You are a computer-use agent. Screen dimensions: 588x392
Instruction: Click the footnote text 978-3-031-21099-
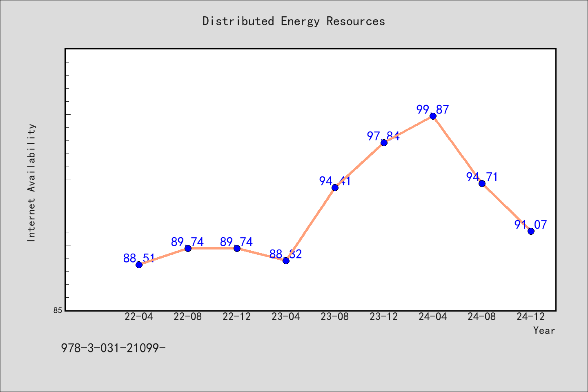pyautogui.click(x=113, y=348)
